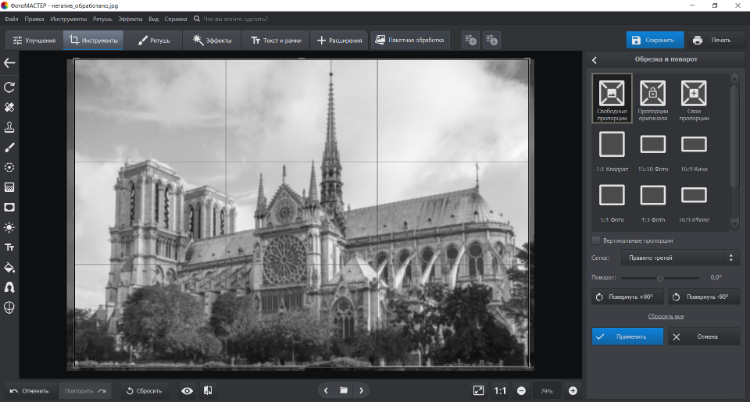This screenshot has width=750, height=402.
Task: Click the Применить button
Action: tap(627, 337)
